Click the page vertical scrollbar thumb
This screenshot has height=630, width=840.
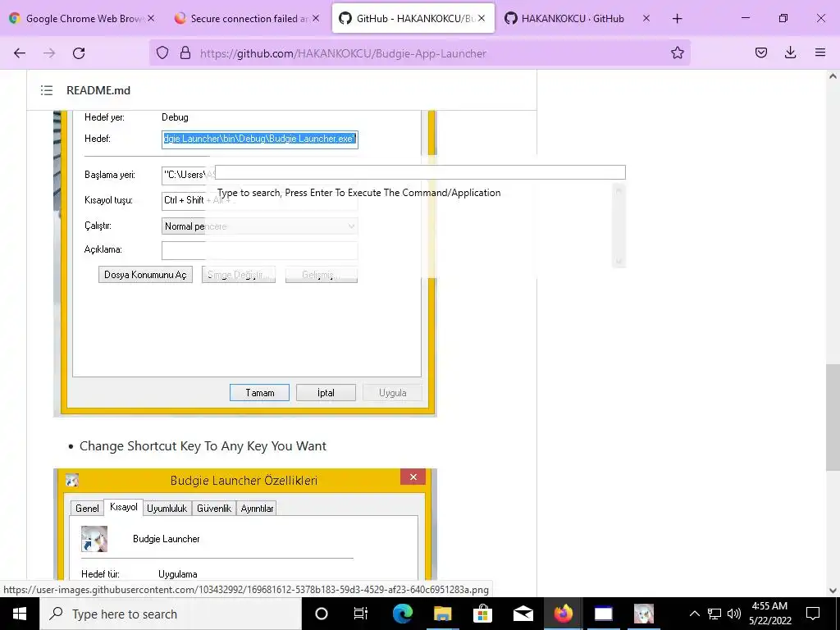[x=833, y=418]
